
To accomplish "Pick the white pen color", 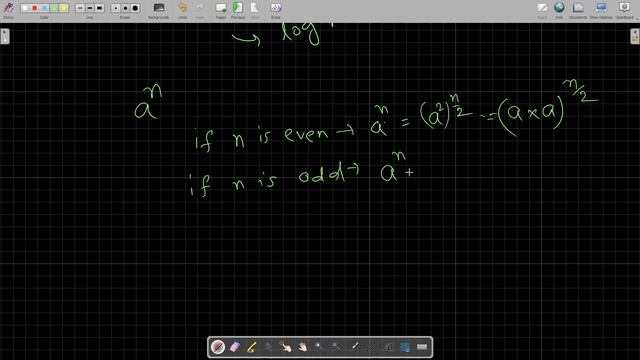I will 25,8.
